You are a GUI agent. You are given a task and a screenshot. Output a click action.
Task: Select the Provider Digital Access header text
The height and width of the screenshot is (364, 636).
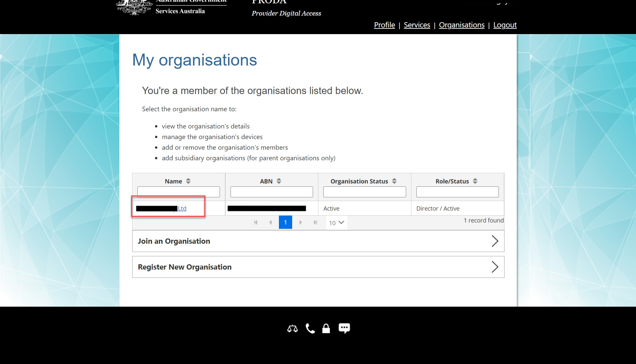[x=287, y=14]
